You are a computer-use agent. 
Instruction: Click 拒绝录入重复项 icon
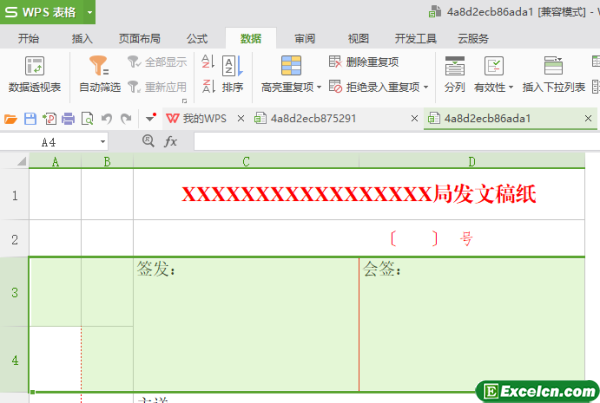[x=335, y=86]
